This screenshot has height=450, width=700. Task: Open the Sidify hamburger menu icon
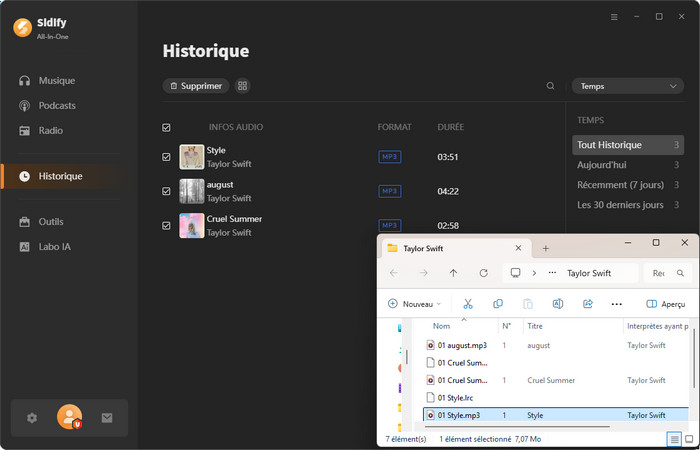(614, 17)
